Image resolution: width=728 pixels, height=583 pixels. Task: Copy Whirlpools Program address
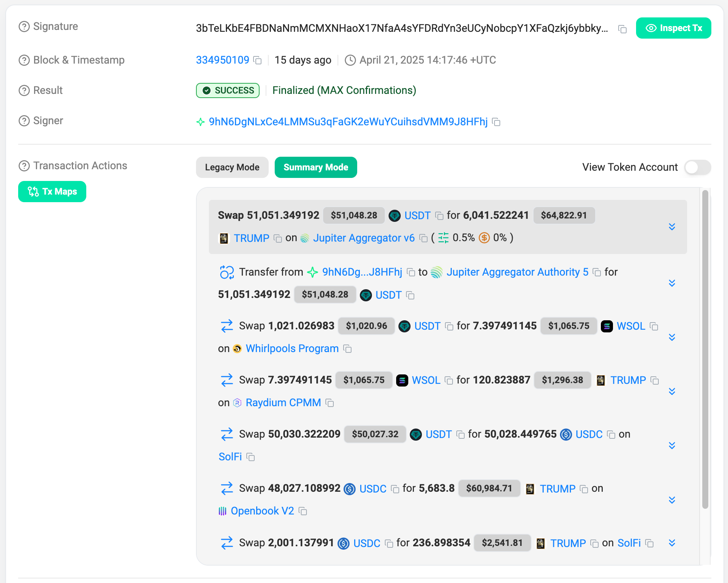click(347, 349)
